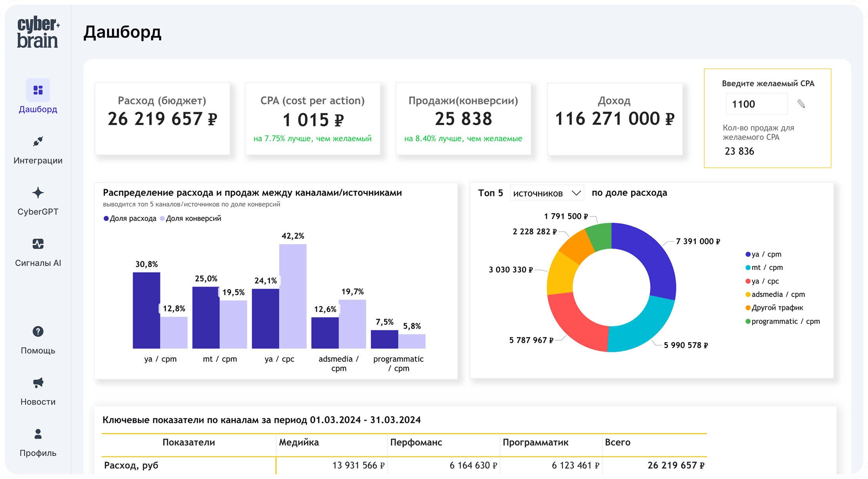Viewport: 868px width, 479px height.
Task: Click the Интеграции plug icon
Action: pyautogui.click(x=38, y=141)
